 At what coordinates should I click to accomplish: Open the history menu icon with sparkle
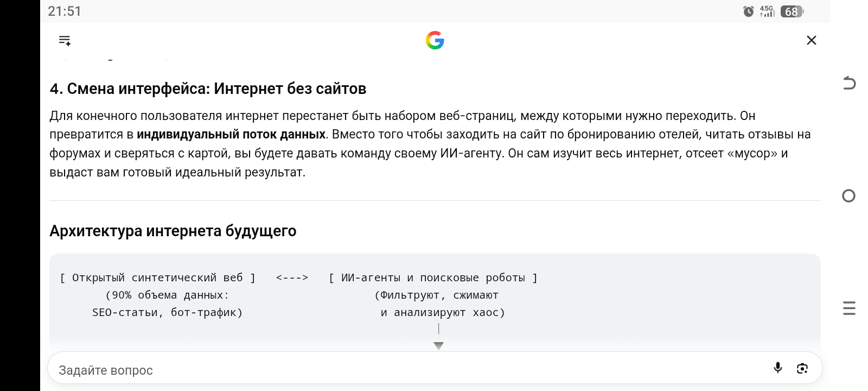65,40
